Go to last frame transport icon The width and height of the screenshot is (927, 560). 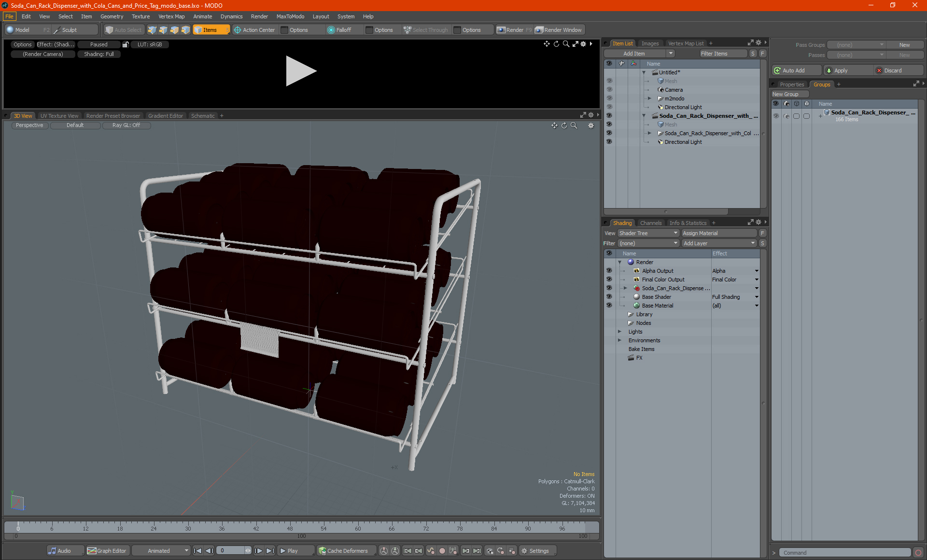pyautogui.click(x=270, y=551)
